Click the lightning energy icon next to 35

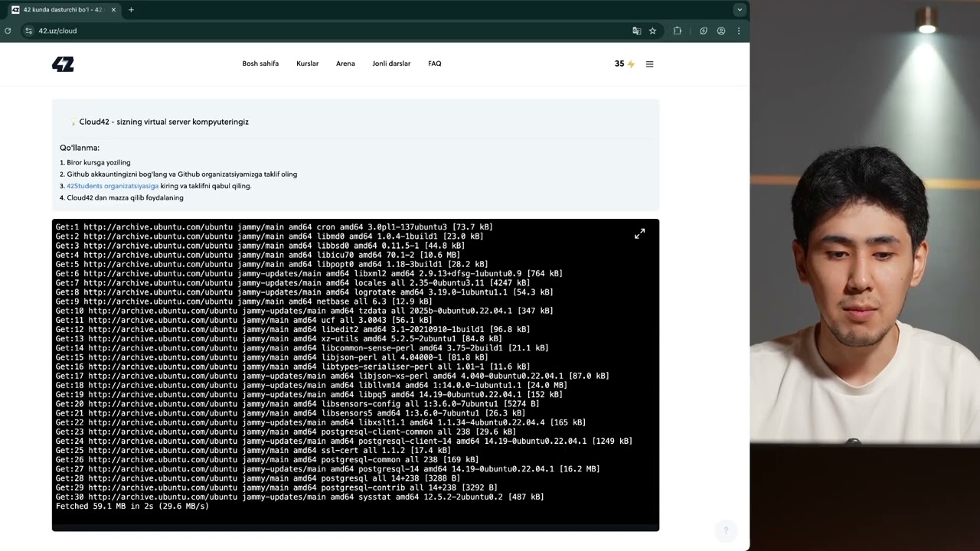coord(631,64)
